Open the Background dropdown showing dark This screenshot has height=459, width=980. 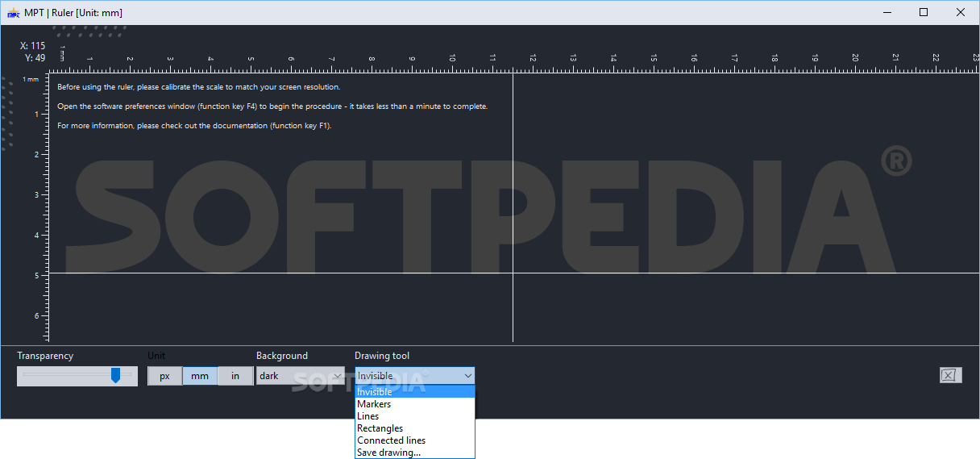coord(301,376)
